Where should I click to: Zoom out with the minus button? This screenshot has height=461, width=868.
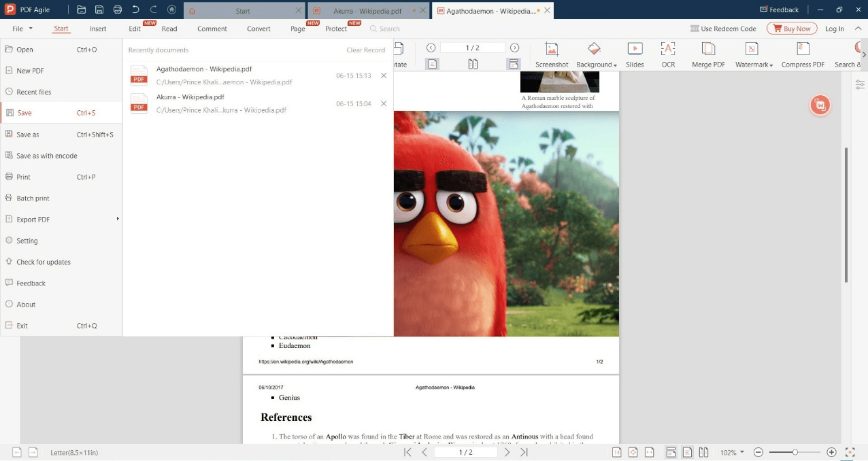(758, 452)
